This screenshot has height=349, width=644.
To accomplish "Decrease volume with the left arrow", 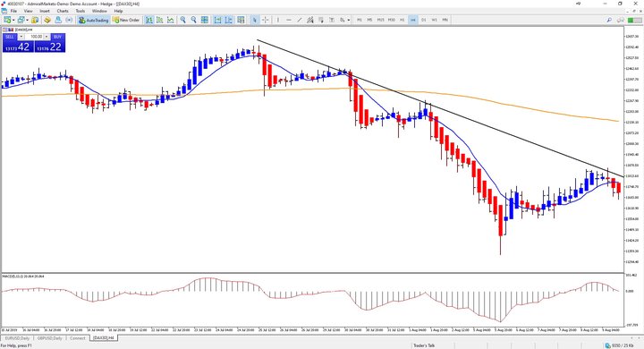I will tap(21, 37).
